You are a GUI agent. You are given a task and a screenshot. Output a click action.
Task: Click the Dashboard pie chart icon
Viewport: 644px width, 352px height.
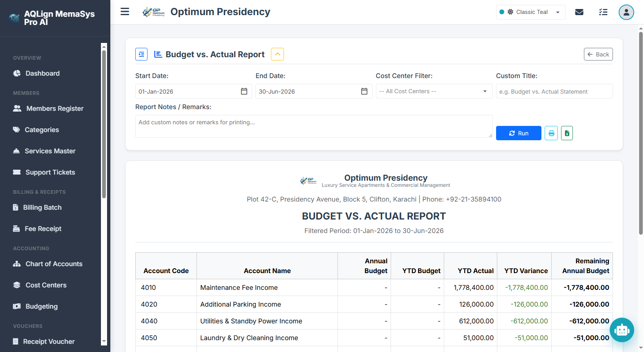[x=17, y=73]
